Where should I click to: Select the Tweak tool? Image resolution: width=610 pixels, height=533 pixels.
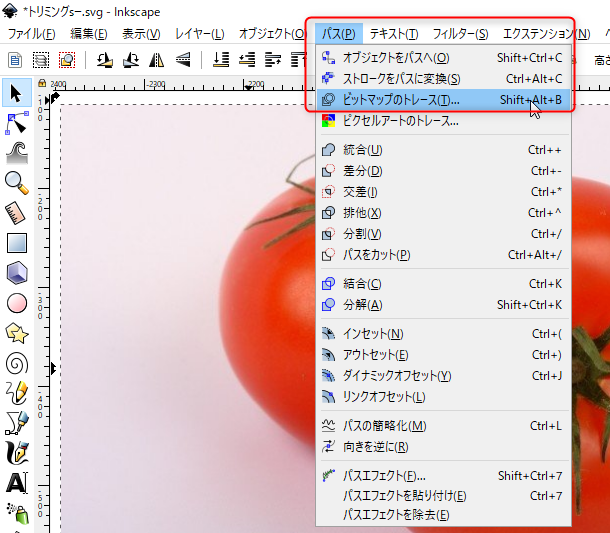point(17,153)
